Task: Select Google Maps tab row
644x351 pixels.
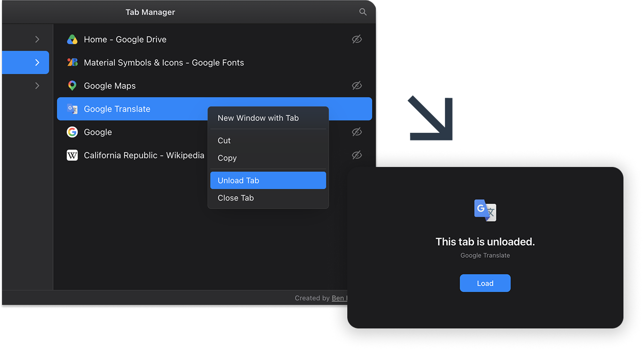Action: point(214,86)
